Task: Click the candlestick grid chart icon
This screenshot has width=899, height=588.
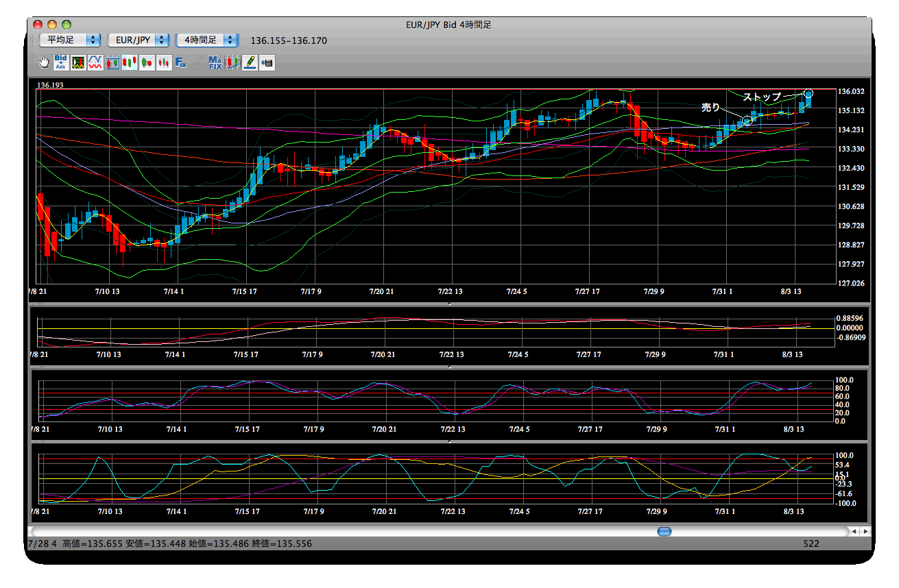Action: click(112, 63)
